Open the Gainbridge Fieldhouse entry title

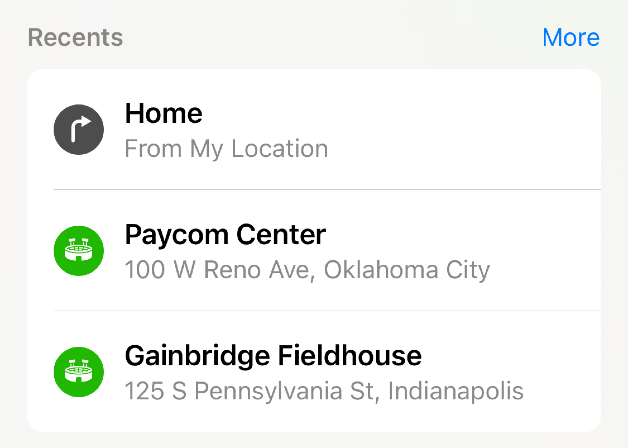pos(273,356)
